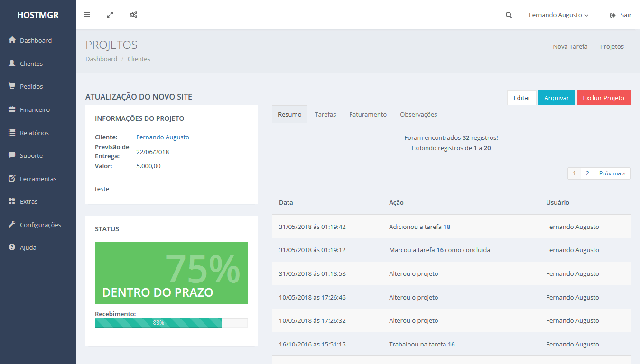Click the Extras gift icon
Viewport: 640px width, 364px height.
click(x=12, y=201)
